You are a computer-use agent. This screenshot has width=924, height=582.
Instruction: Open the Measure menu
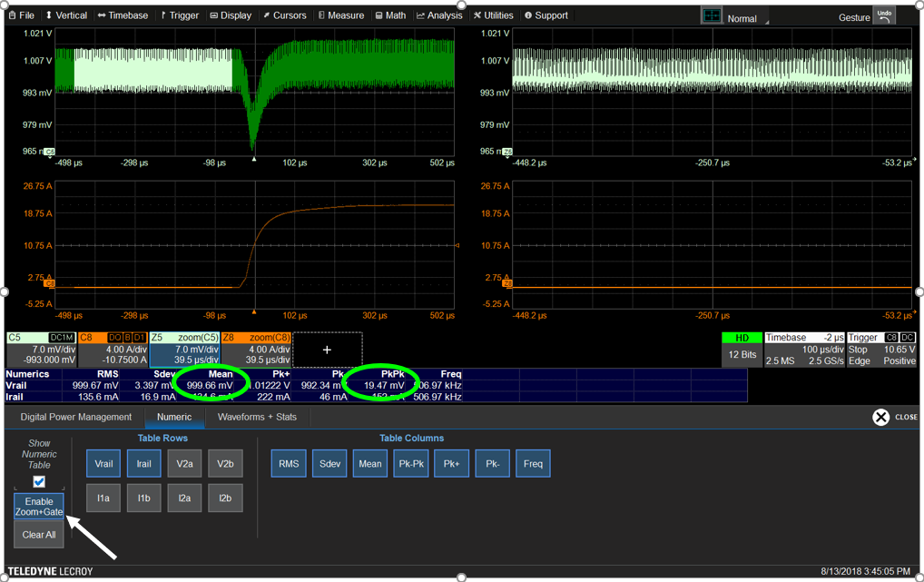click(x=340, y=15)
